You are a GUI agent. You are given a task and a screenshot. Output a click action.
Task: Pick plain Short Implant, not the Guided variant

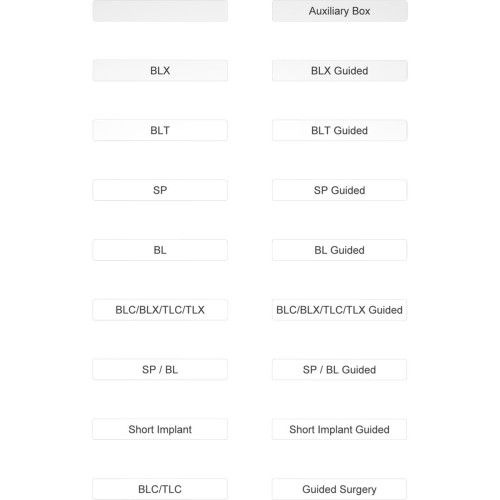tap(160, 429)
